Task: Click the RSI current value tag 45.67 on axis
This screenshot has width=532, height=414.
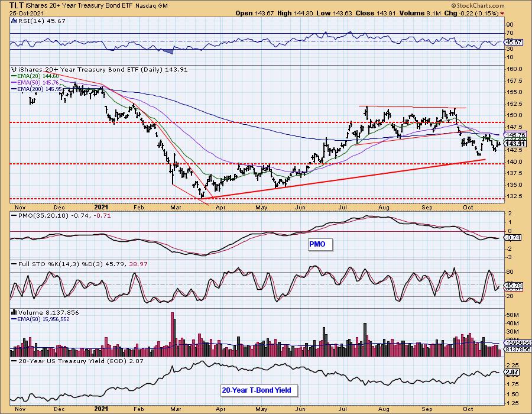Action: [513, 42]
